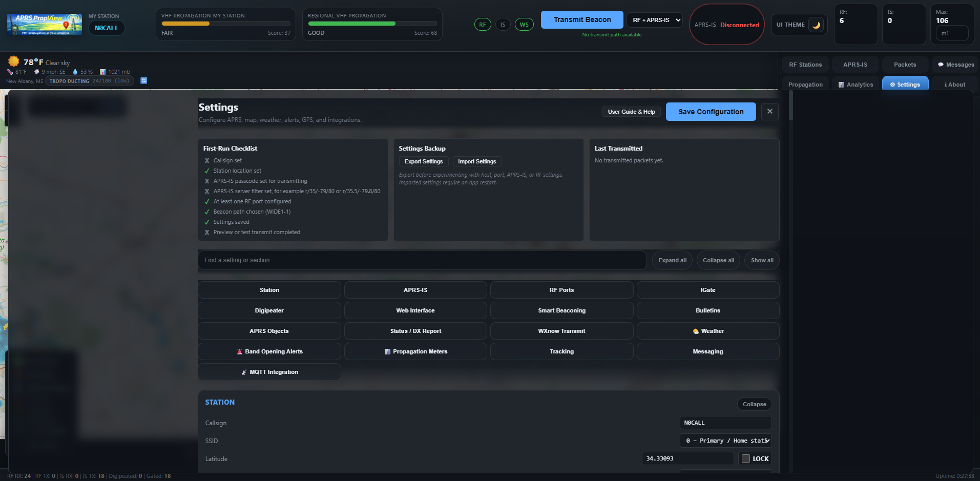Open User Guide & Help
980x481 pixels.
point(631,112)
